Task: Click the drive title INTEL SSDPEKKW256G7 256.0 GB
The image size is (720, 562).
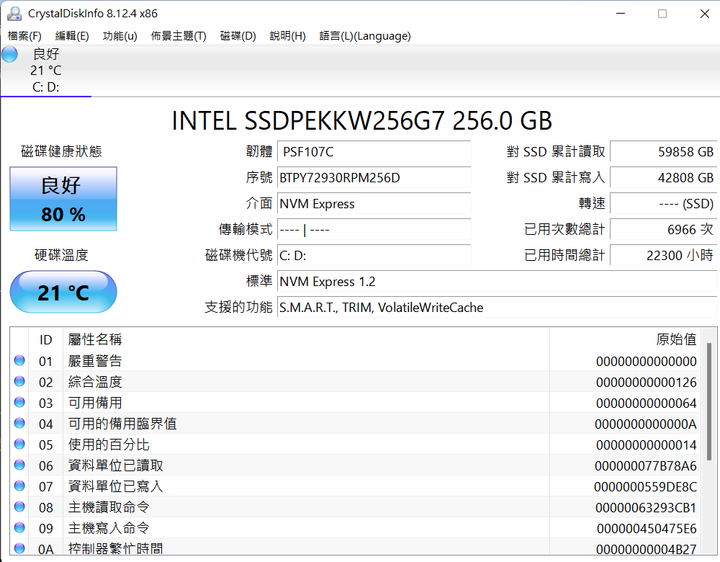Action: tap(362, 121)
